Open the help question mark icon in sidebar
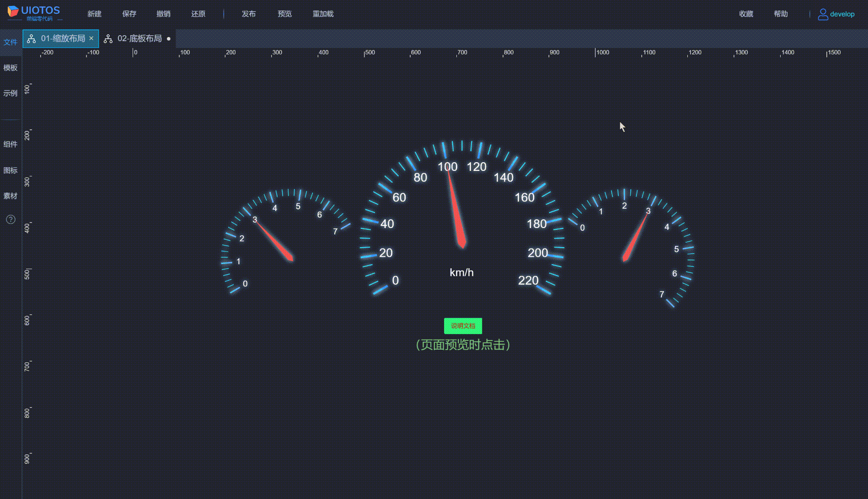The image size is (868, 499). (x=11, y=220)
